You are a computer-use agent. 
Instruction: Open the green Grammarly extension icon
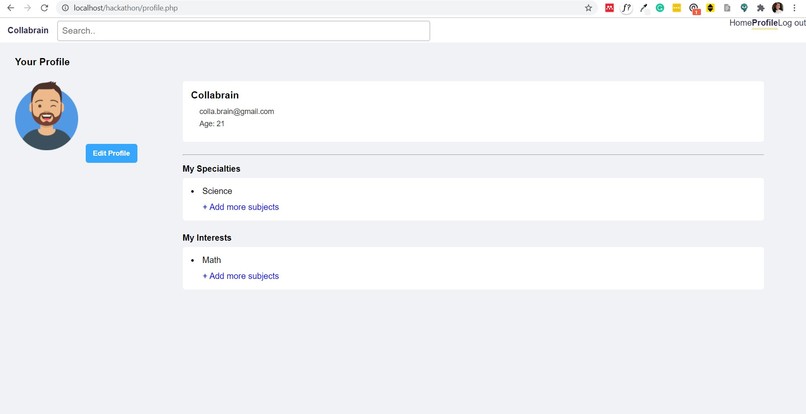pyautogui.click(x=660, y=8)
